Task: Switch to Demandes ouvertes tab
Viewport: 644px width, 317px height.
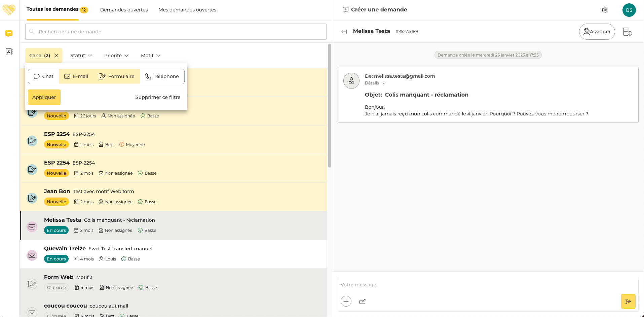Action: pyautogui.click(x=124, y=10)
